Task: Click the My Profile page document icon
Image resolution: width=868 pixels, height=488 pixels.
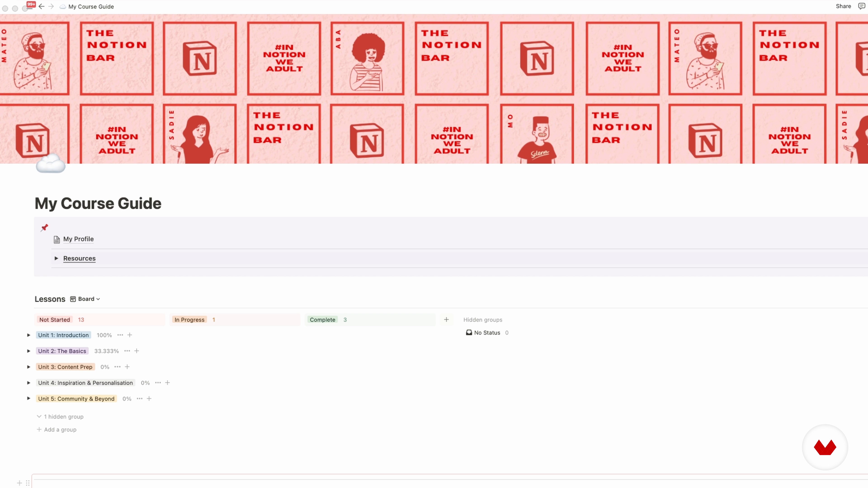Action: coord(57,239)
